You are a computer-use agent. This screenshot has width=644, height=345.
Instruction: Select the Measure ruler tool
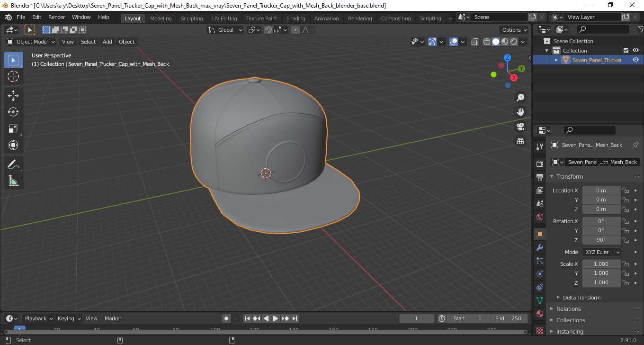tap(13, 181)
